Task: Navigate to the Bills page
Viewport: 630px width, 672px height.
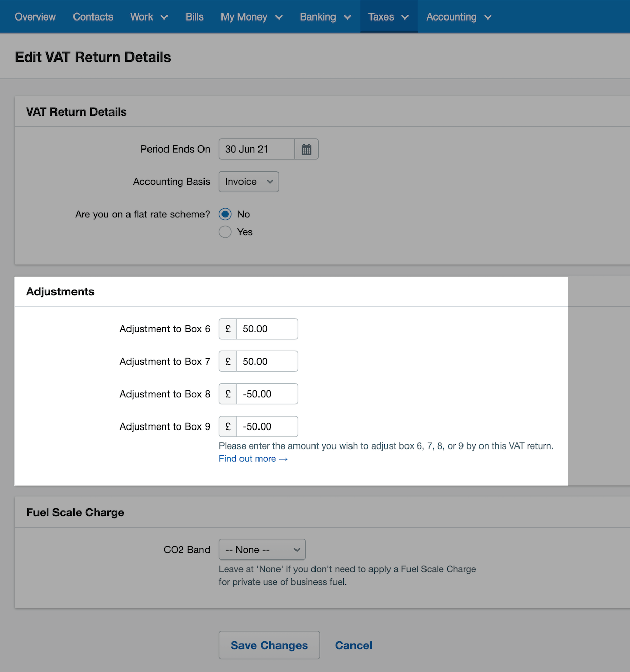Action: pos(194,17)
